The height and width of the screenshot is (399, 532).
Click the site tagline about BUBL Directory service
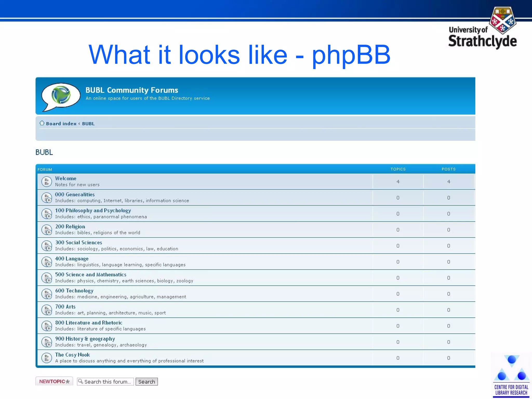click(x=148, y=98)
